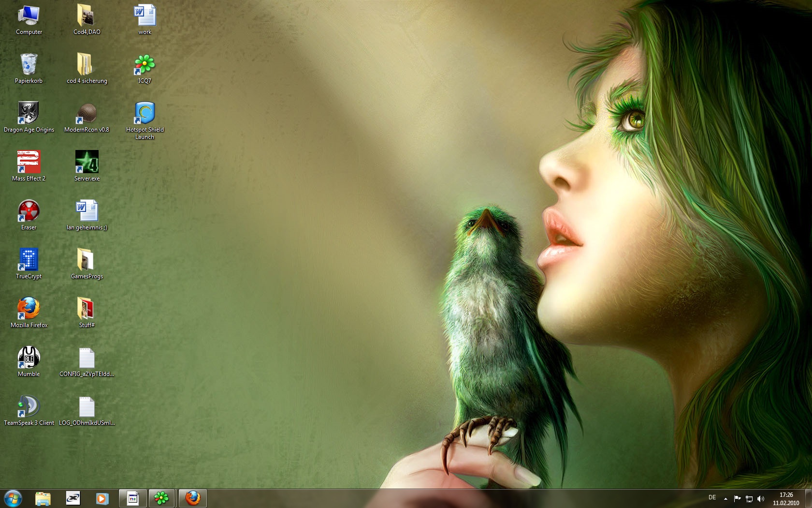Image resolution: width=812 pixels, height=508 pixels.
Task: Select the Eraser shortcut icon
Action: pyautogui.click(x=29, y=215)
